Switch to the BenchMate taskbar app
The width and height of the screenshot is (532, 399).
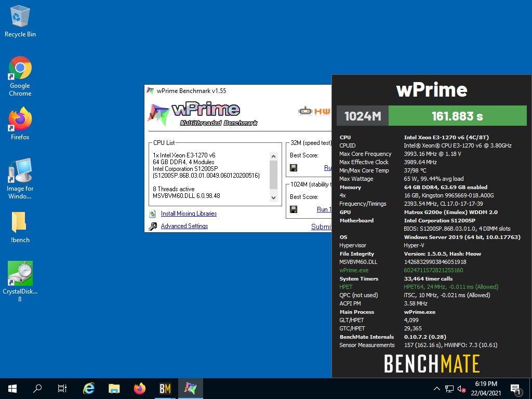tap(165, 389)
